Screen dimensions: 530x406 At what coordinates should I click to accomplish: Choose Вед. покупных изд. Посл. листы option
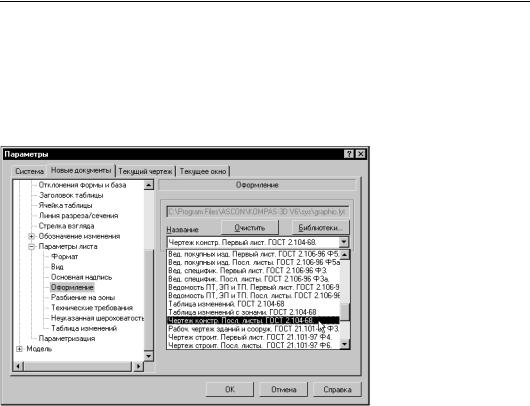pyautogui.click(x=254, y=262)
